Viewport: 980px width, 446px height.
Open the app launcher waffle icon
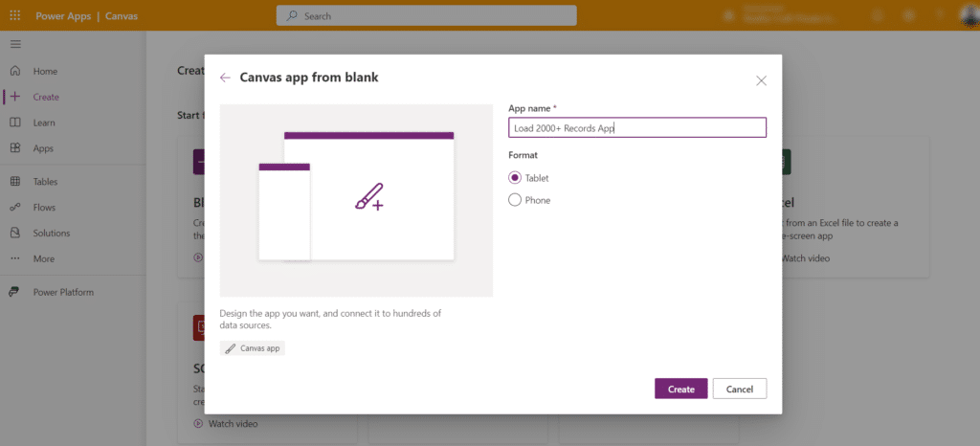pyautogui.click(x=15, y=15)
